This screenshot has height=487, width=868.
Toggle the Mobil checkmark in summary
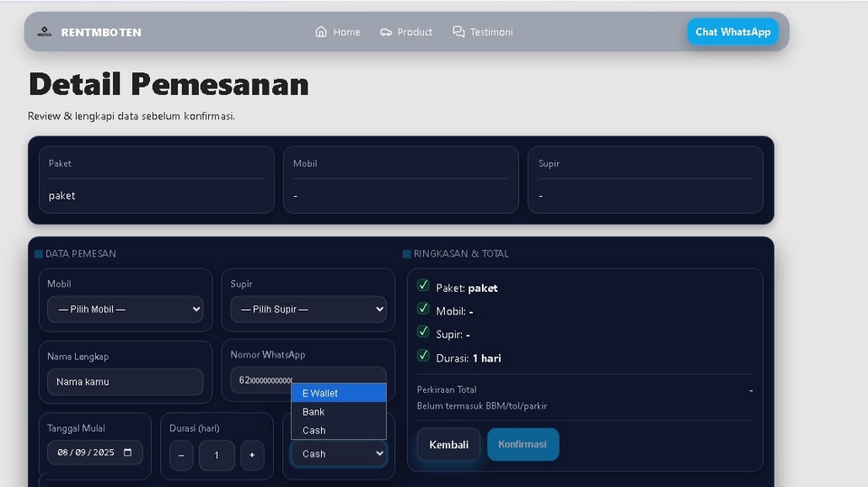point(423,309)
